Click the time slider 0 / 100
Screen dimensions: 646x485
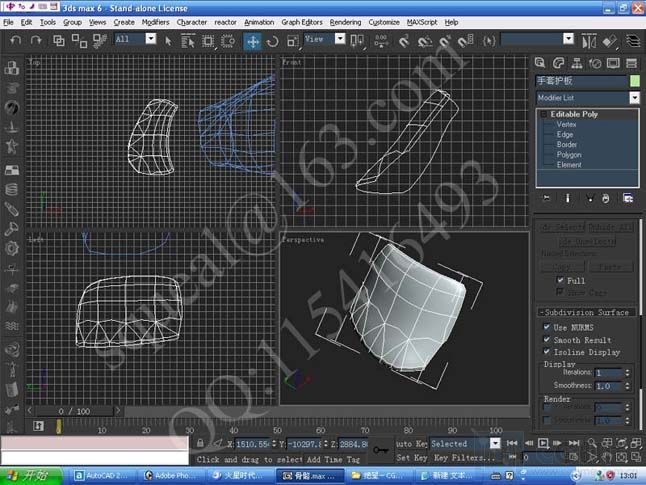74,411
